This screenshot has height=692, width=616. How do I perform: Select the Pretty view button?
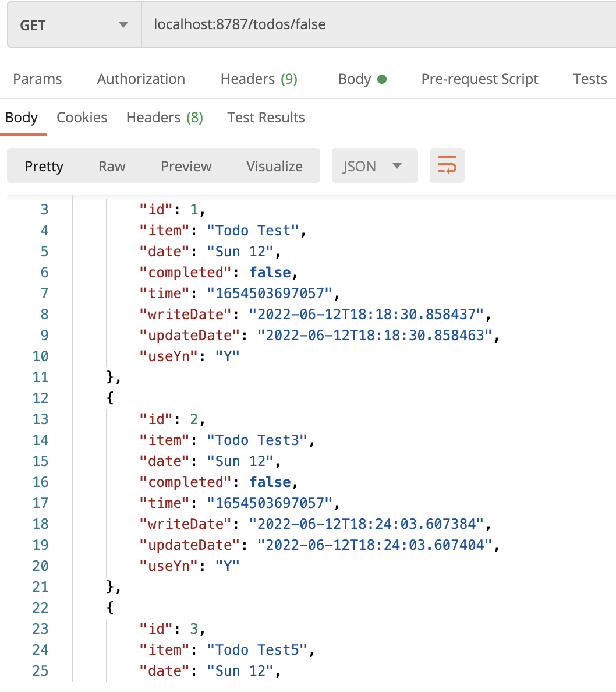pos(44,166)
